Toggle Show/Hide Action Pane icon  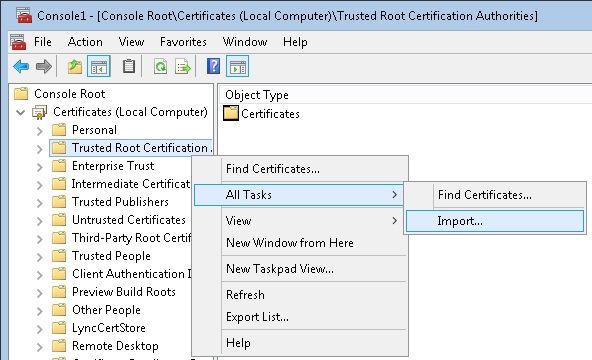(x=237, y=67)
